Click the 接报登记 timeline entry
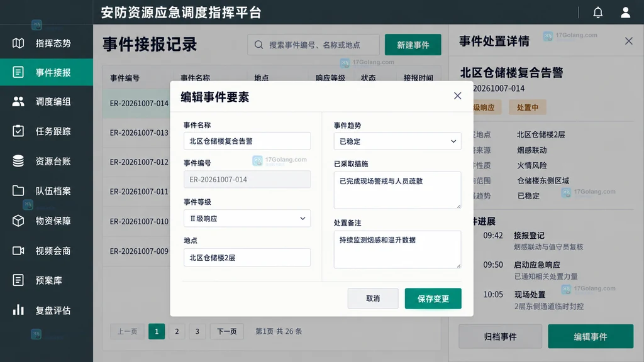 click(x=529, y=236)
